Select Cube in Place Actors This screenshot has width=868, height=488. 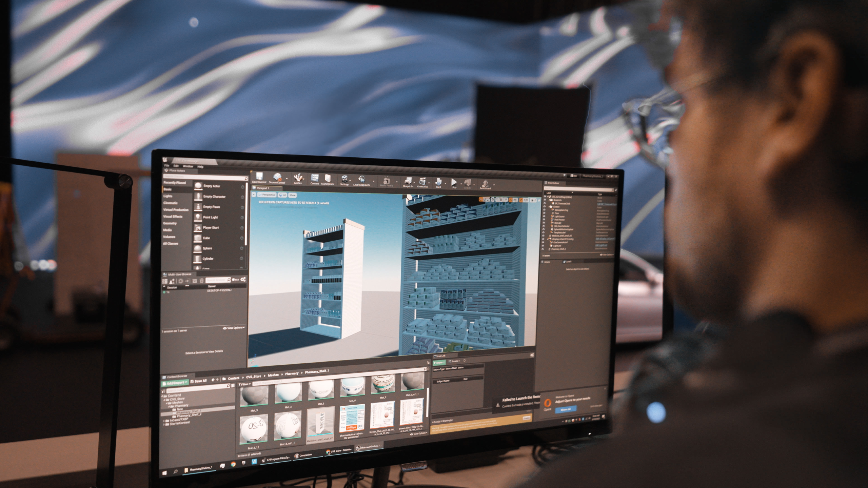218,238
